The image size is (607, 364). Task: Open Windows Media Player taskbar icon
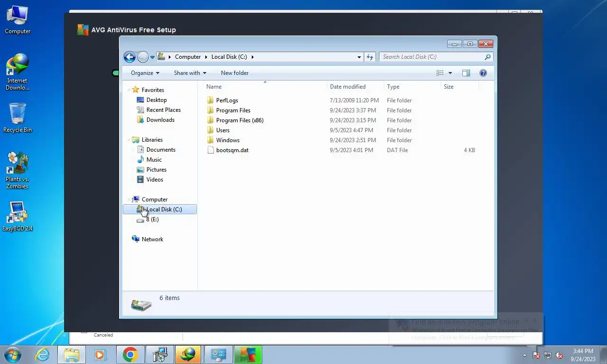100,355
